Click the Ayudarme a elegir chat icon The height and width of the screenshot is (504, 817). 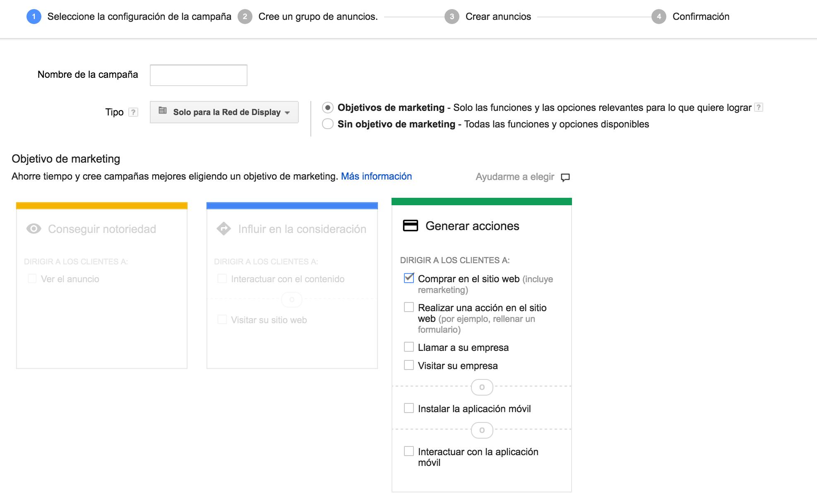565,178
